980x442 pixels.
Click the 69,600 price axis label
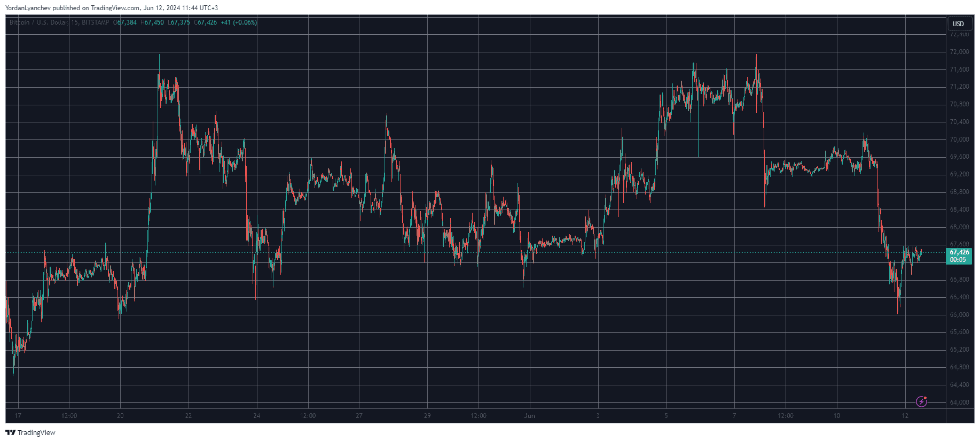pyautogui.click(x=959, y=157)
